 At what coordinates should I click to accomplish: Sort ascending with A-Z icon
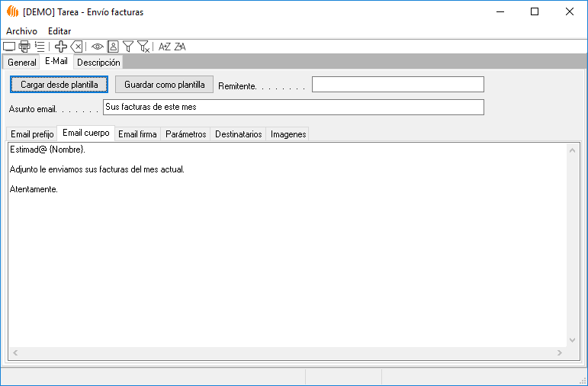pos(164,47)
